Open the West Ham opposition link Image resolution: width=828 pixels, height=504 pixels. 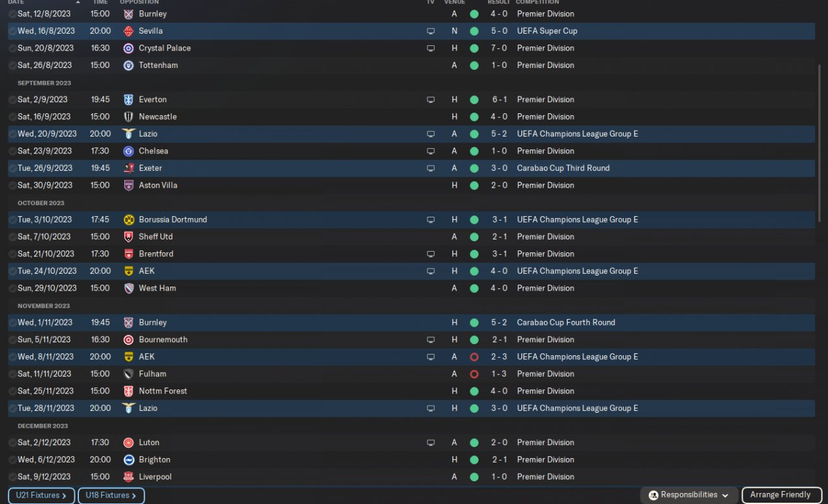point(157,289)
